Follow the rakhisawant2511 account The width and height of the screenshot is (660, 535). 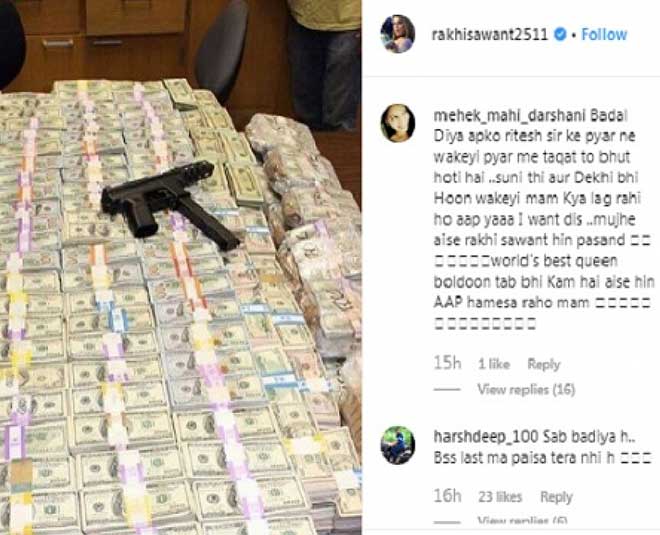click(604, 35)
